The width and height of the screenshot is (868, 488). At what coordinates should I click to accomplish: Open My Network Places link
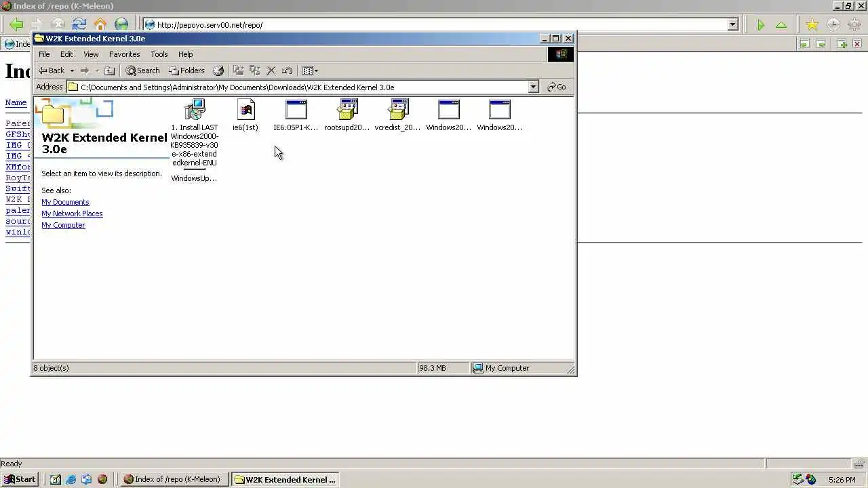(72, 213)
